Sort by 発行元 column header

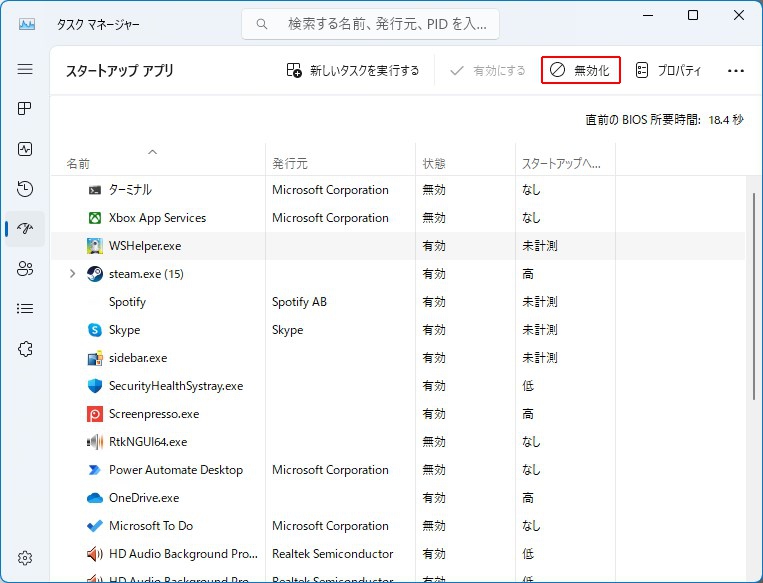tap(289, 163)
